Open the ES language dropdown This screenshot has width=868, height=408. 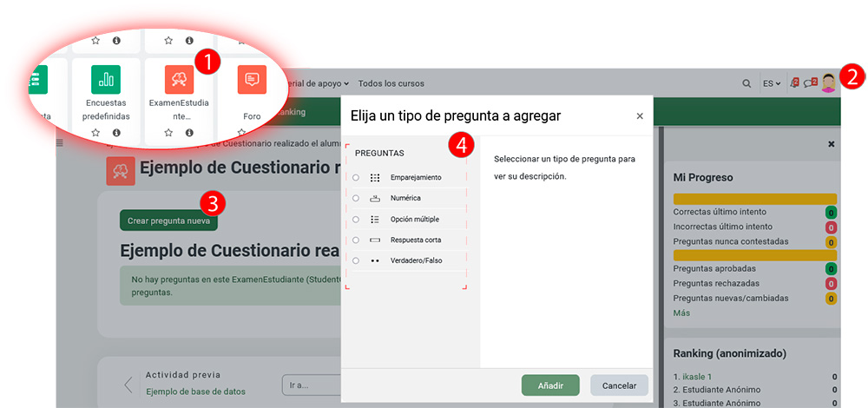[x=771, y=83]
